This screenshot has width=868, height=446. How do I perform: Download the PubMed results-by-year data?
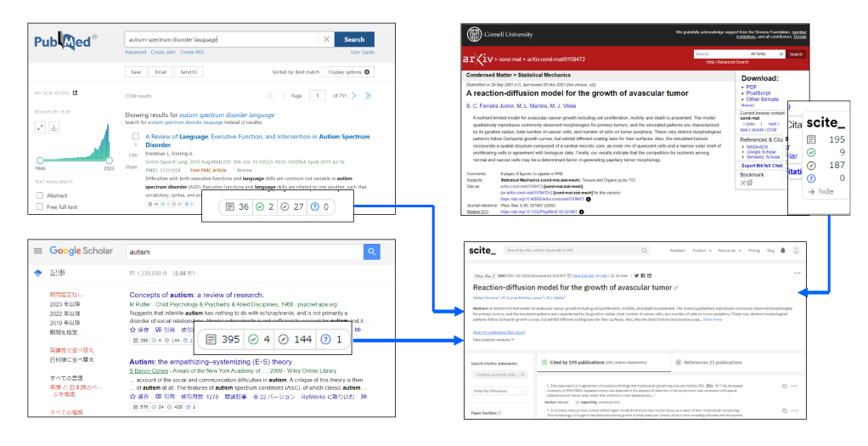(54, 127)
